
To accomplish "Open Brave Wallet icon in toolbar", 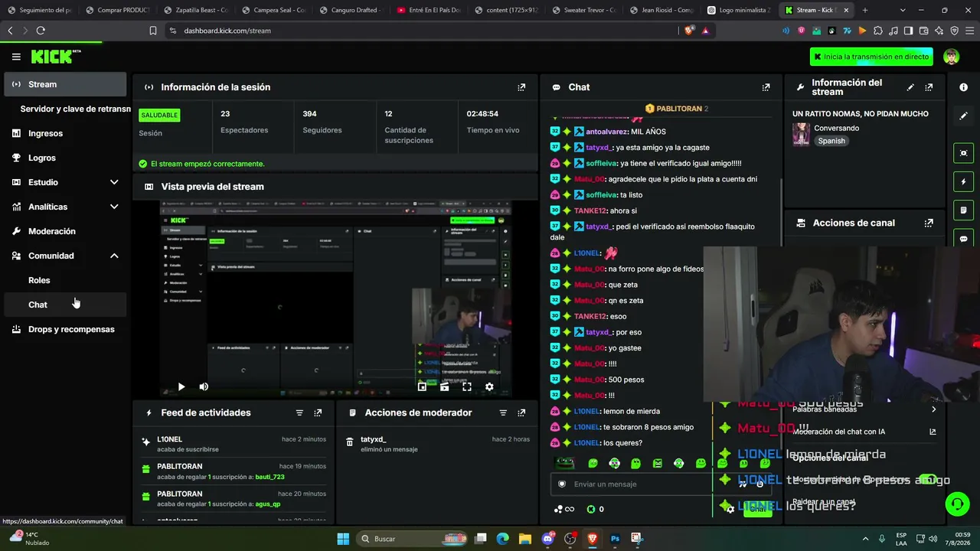I will tap(923, 31).
